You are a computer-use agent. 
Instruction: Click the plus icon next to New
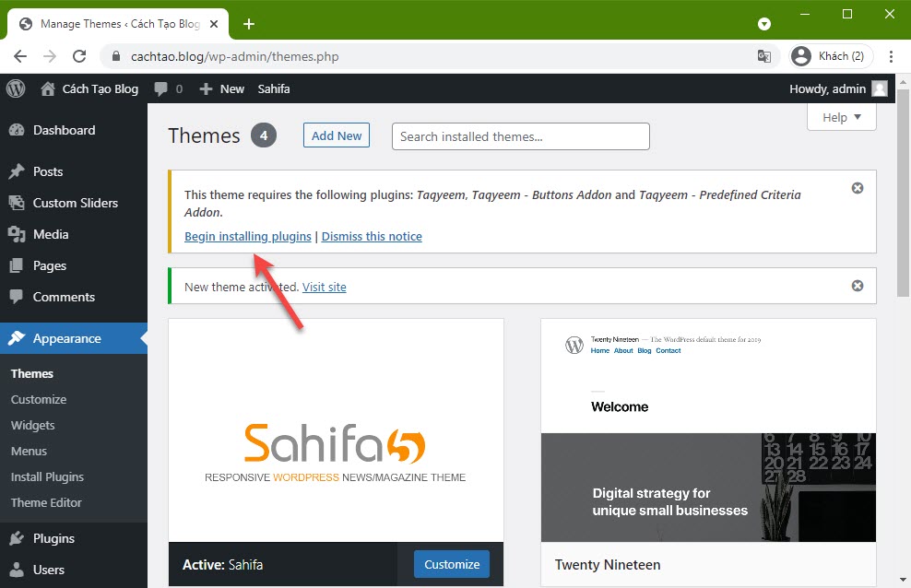pyautogui.click(x=206, y=88)
